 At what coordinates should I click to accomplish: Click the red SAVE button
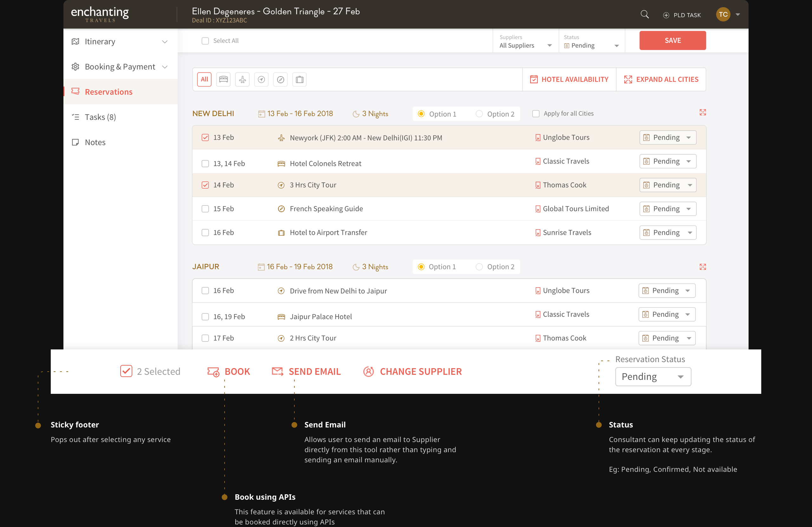pos(672,41)
